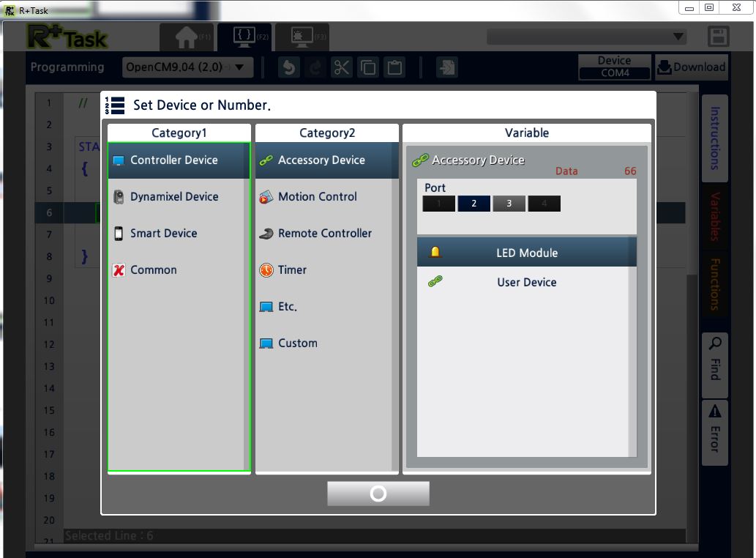
Task: Click the Undo arrow icon
Action: (289, 67)
